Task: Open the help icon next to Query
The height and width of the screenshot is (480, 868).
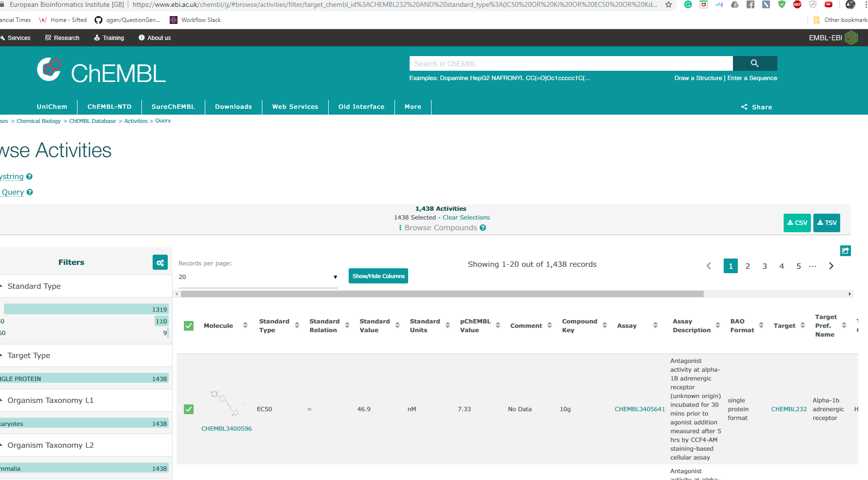Action: [x=30, y=192]
